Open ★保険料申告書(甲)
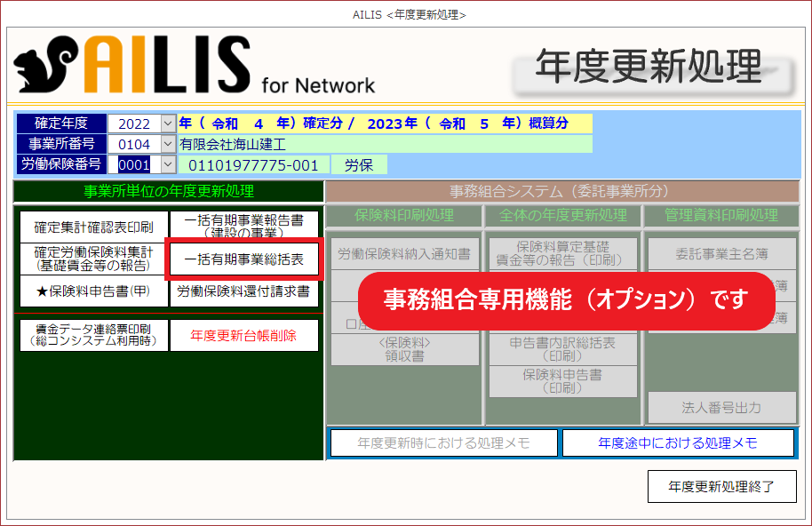This screenshot has height=526, width=812. click(x=93, y=291)
